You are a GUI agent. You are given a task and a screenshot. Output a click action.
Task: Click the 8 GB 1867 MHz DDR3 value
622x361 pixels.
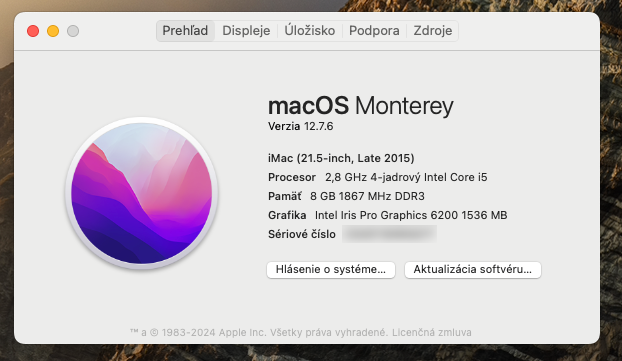click(367, 196)
